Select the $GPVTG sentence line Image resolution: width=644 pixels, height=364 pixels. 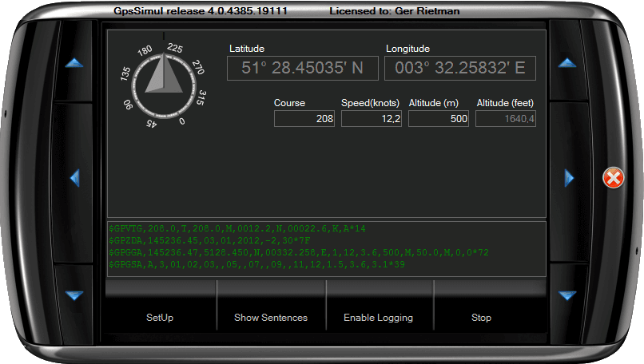point(237,228)
